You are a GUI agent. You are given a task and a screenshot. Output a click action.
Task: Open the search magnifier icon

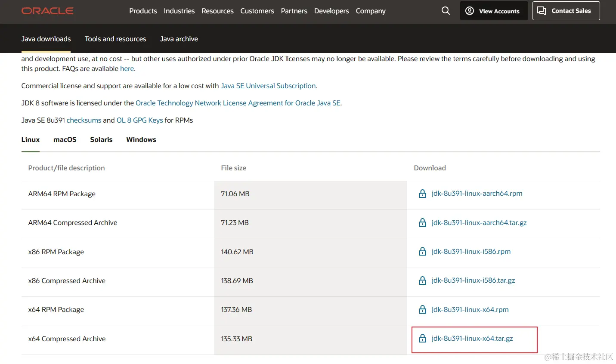pos(446,11)
